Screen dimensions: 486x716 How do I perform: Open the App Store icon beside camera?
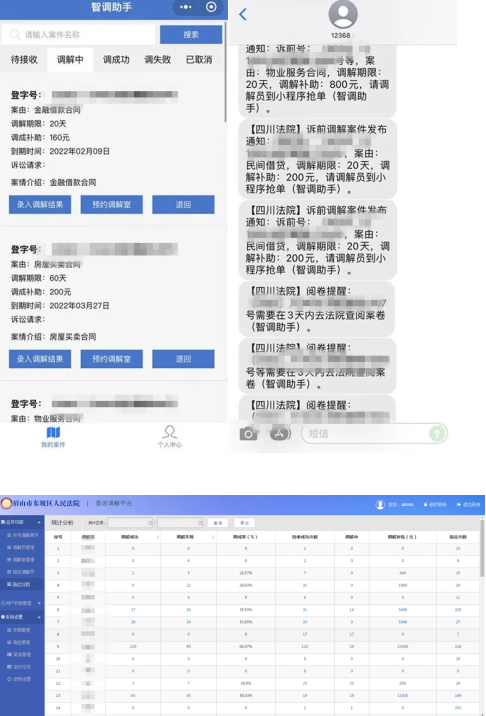point(280,433)
